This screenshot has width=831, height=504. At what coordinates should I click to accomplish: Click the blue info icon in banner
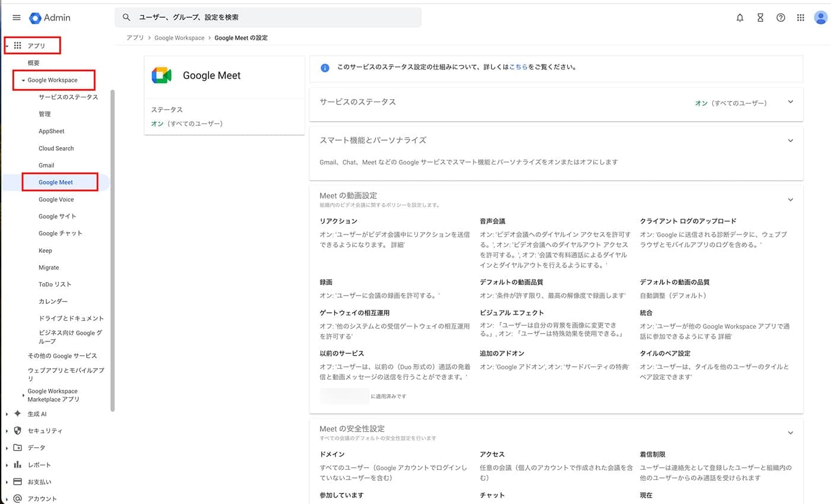(x=325, y=68)
